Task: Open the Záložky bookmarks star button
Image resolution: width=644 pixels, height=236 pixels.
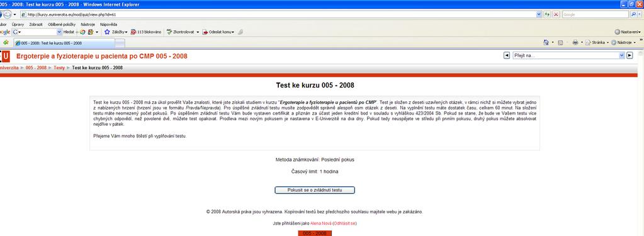Action: coord(116,31)
